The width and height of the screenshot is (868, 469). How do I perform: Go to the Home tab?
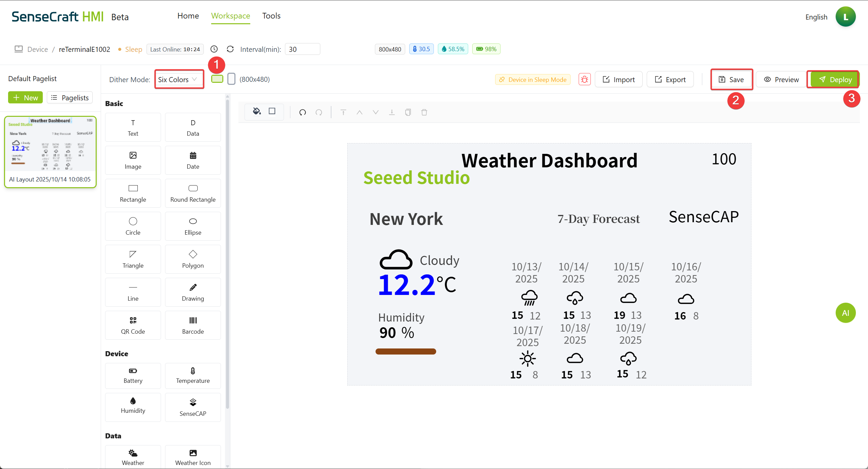[x=188, y=16]
